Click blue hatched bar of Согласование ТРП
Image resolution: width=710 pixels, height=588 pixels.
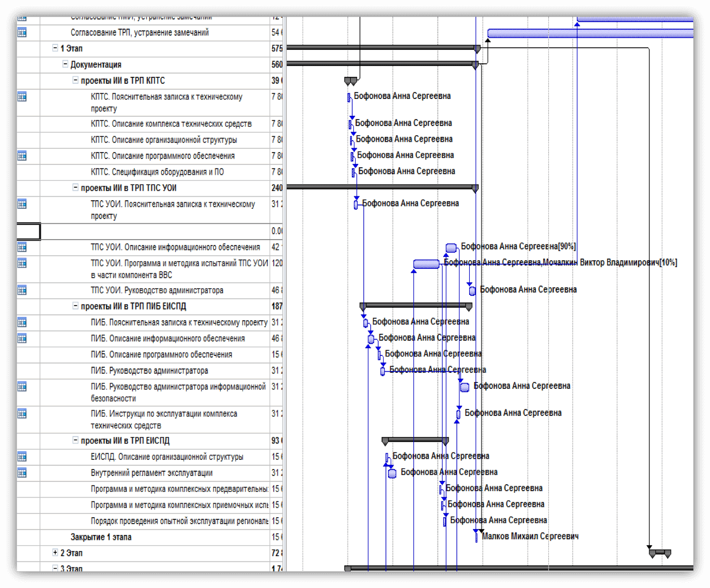coord(590,34)
